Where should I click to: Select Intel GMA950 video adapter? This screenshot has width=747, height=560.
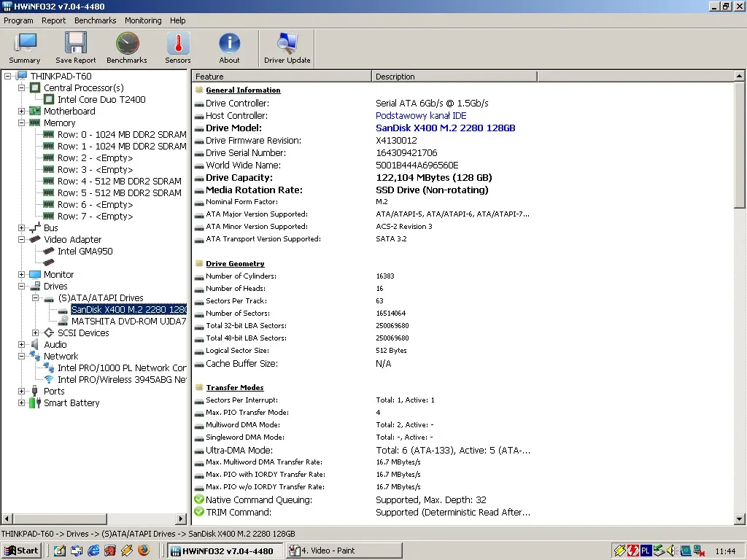[85, 251]
